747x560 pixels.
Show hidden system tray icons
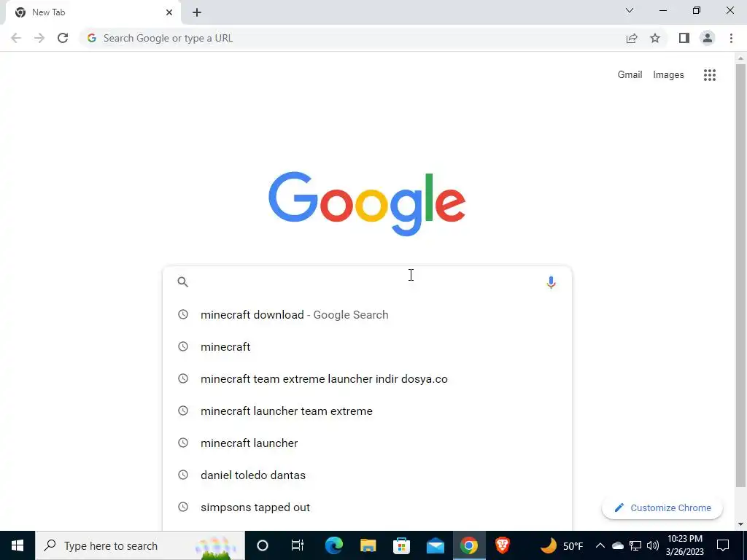pyautogui.click(x=600, y=545)
